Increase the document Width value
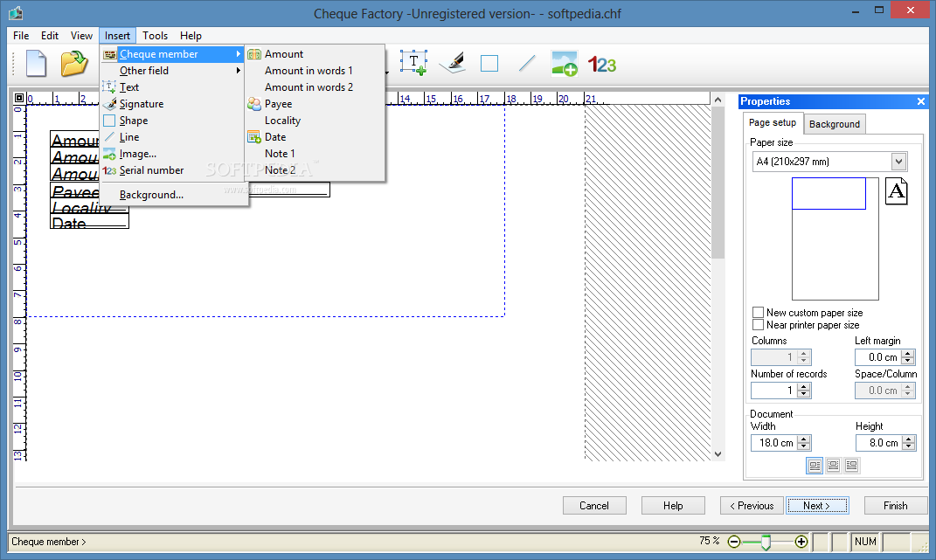The image size is (936, 560). pos(803,439)
